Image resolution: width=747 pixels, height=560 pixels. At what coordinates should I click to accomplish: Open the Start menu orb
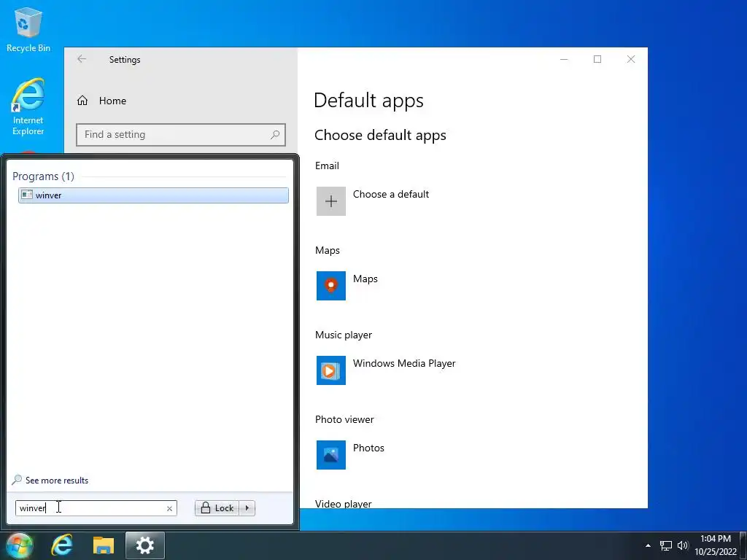[x=20, y=545]
